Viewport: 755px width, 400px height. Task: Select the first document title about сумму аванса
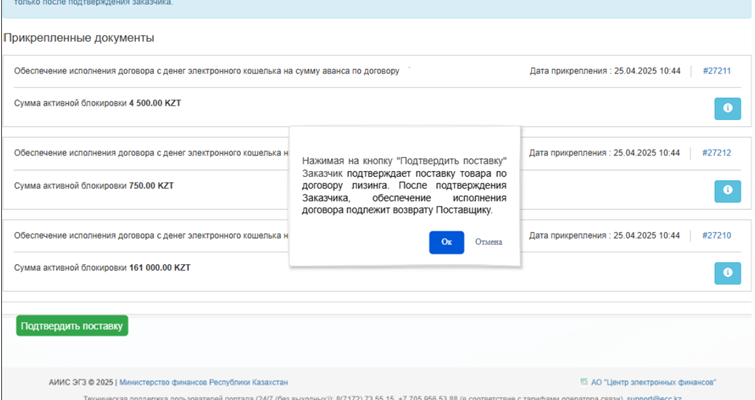click(207, 71)
